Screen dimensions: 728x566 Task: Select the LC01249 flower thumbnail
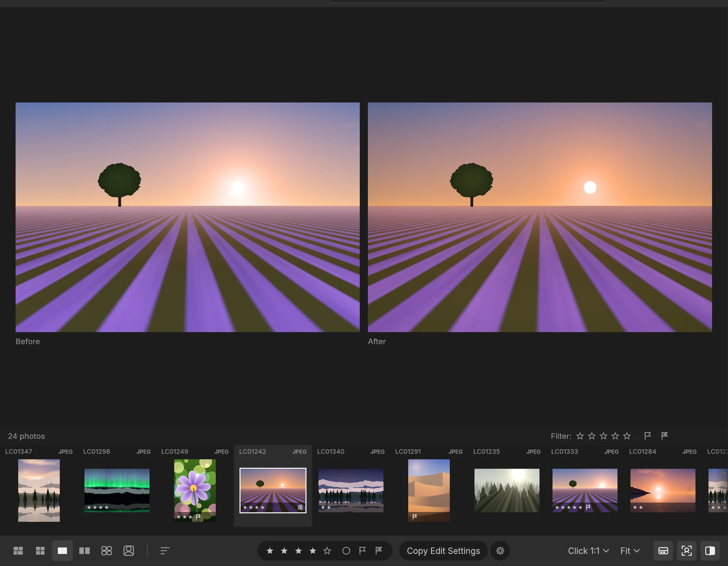[x=195, y=490]
